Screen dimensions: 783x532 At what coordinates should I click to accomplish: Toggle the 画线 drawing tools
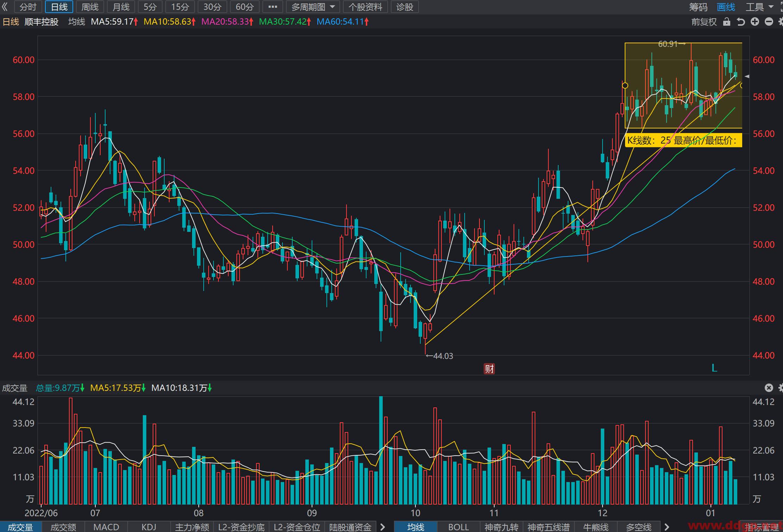[x=726, y=7]
